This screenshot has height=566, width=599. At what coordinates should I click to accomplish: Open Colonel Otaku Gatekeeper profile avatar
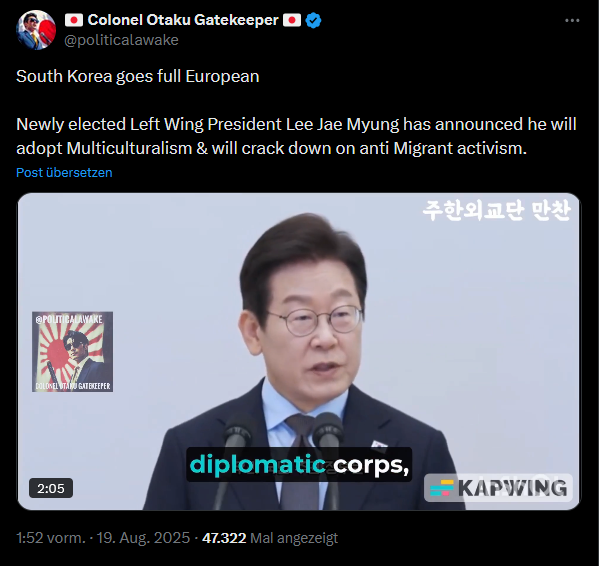tap(36, 30)
